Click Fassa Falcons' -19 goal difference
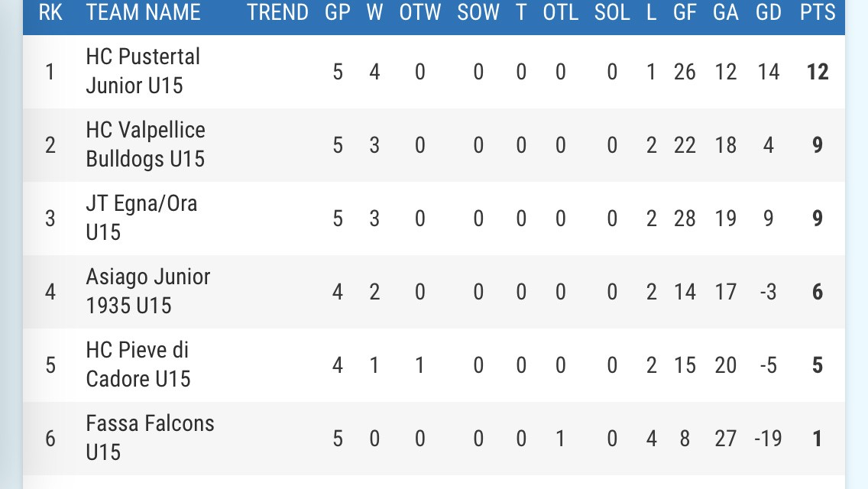The width and height of the screenshot is (868, 489). [x=768, y=439]
